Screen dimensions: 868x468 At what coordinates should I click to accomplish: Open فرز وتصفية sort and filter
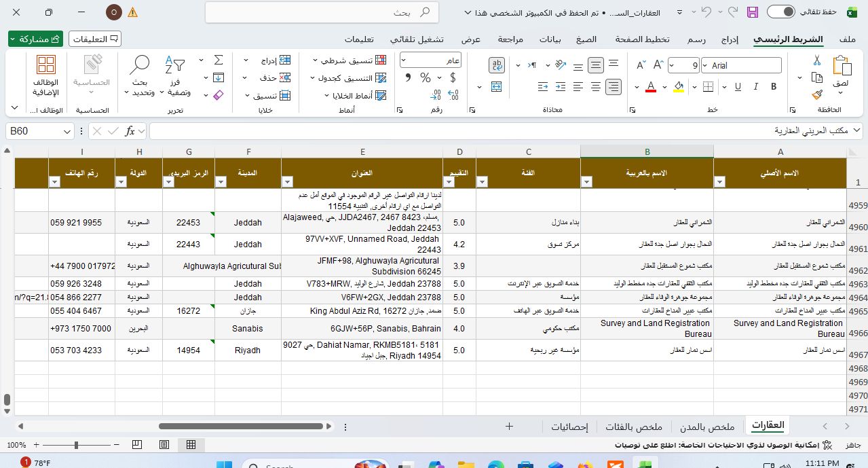click(x=175, y=76)
